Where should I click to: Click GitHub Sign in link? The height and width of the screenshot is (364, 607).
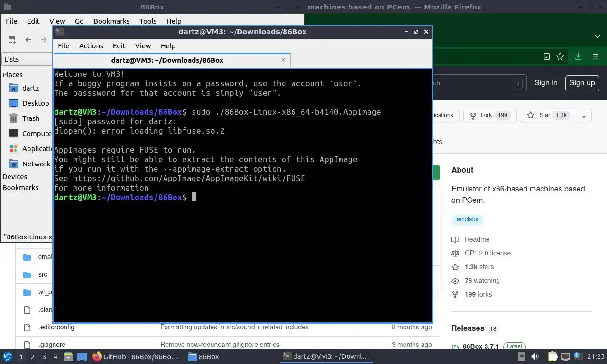(x=546, y=82)
